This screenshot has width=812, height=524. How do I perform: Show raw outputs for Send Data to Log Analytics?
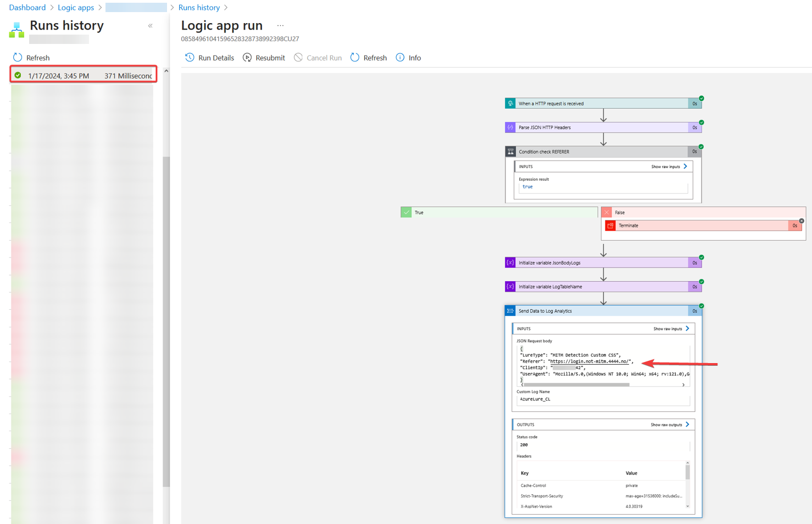tap(670, 425)
